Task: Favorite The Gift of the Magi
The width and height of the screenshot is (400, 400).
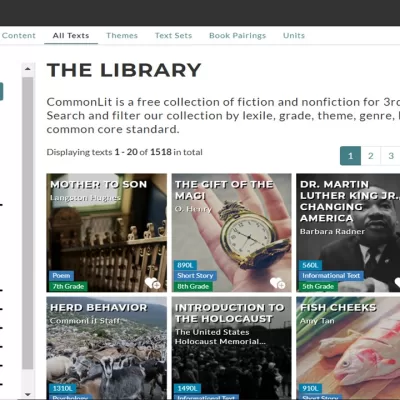Action: click(277, 283)
